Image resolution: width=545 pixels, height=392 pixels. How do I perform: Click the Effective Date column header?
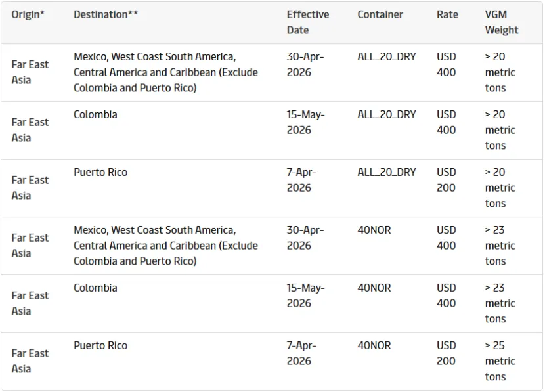point(307,22)
